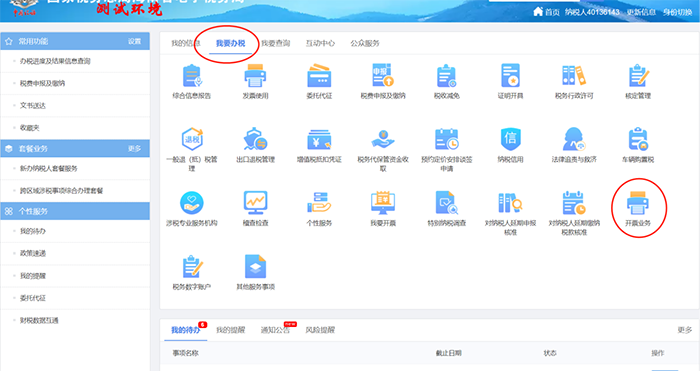
Task: Click the 截止日期 column header
Action: 449,353
